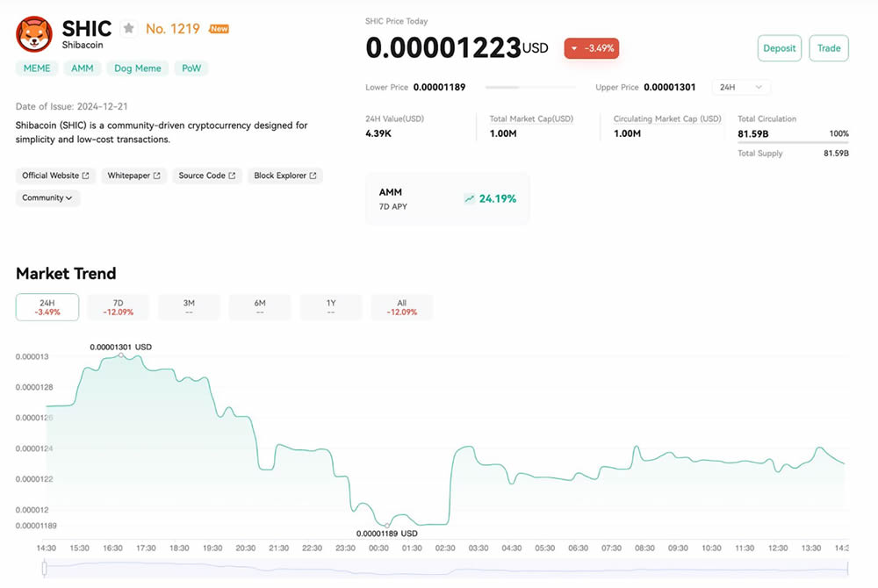Click the SHIC Price Today label
Screen dimensions: 878x588
point(397,21)
